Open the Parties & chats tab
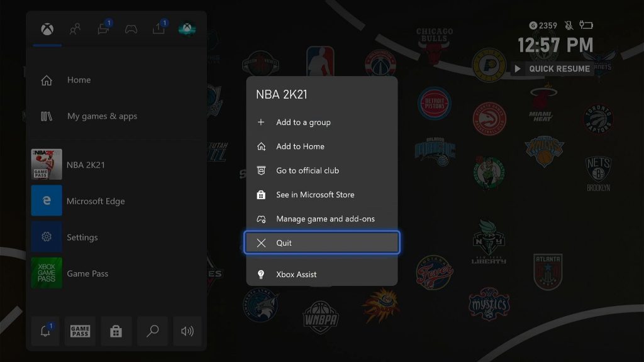The width and height of the screenshot is (644, 362). pos(104,28)
